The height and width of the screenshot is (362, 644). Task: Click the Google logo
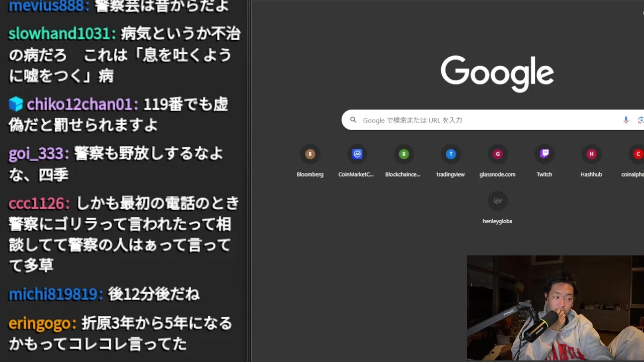[x=497, y=73]
